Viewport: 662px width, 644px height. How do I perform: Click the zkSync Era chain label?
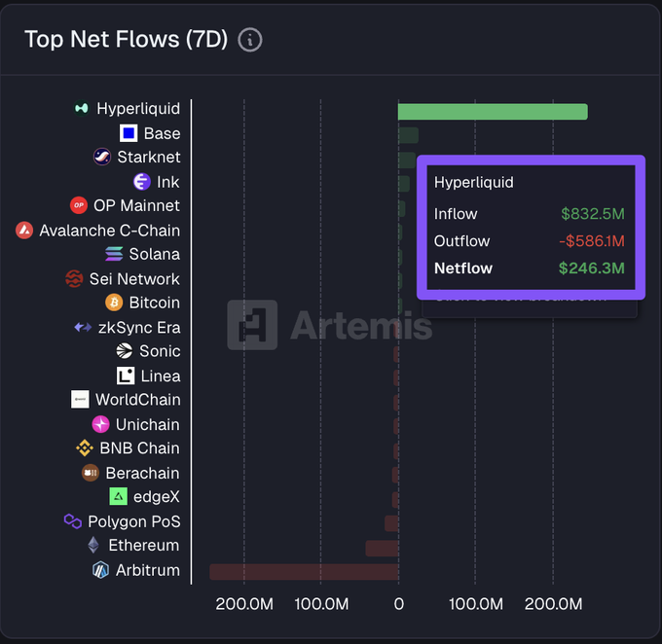pyautogui.click(x=139, y=328)
